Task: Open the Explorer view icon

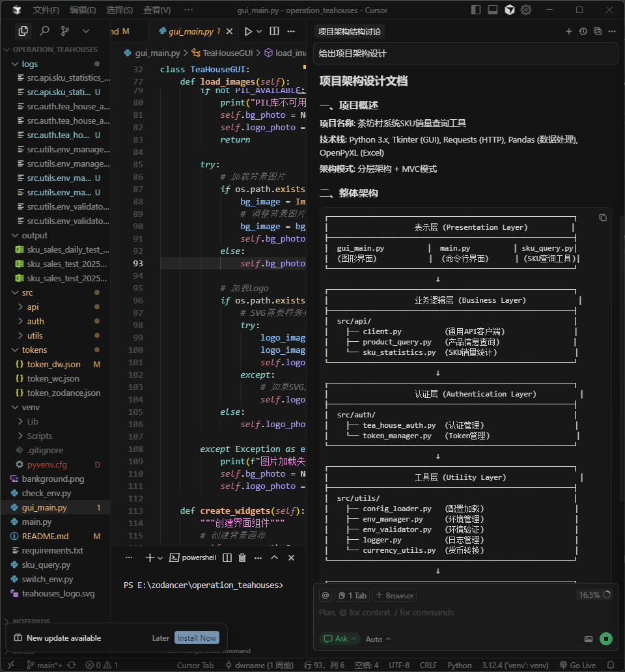Action: click(23, 31)
